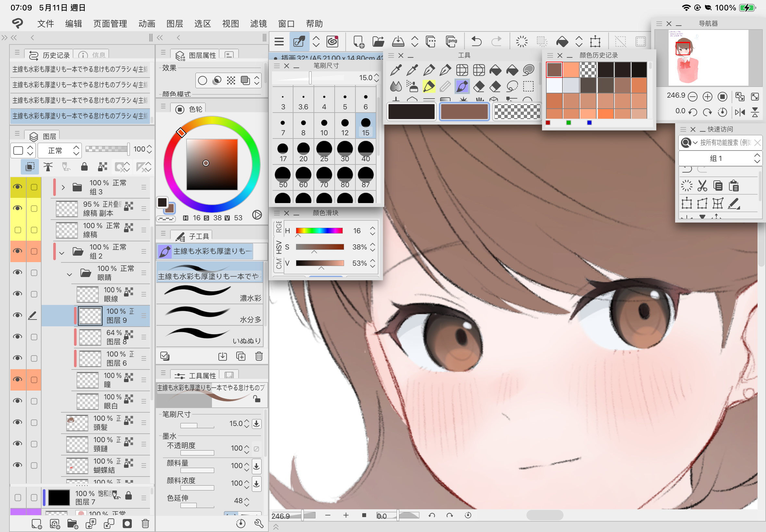
Task: Click the paste clipboard icon in quick access
Action: tap(734, 186)
